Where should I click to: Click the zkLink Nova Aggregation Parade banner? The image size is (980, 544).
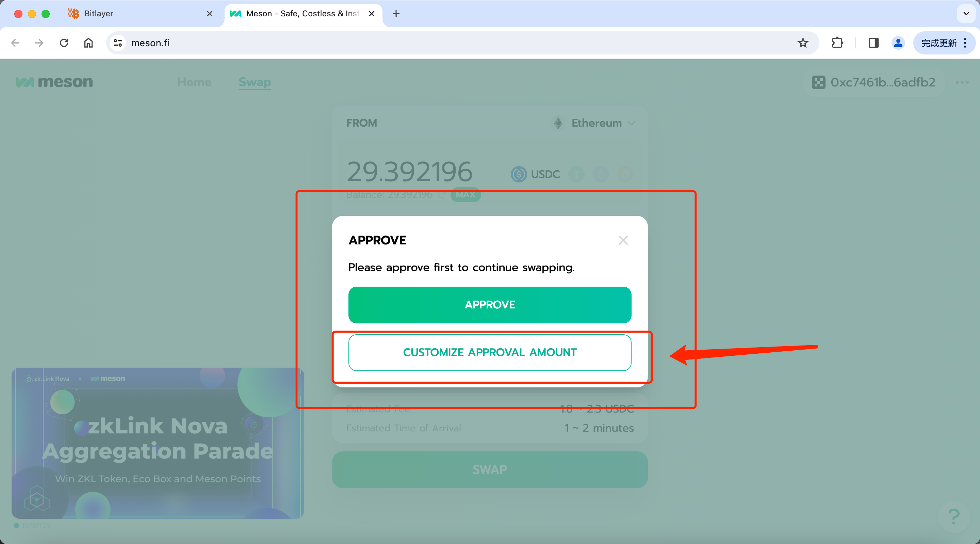coord(158,443)
